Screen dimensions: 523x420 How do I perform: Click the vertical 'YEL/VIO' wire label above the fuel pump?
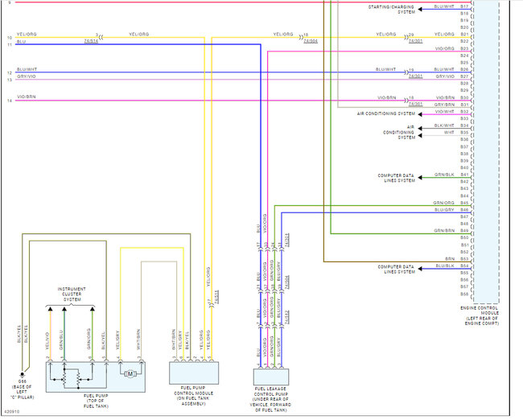[x=47, y=341]
